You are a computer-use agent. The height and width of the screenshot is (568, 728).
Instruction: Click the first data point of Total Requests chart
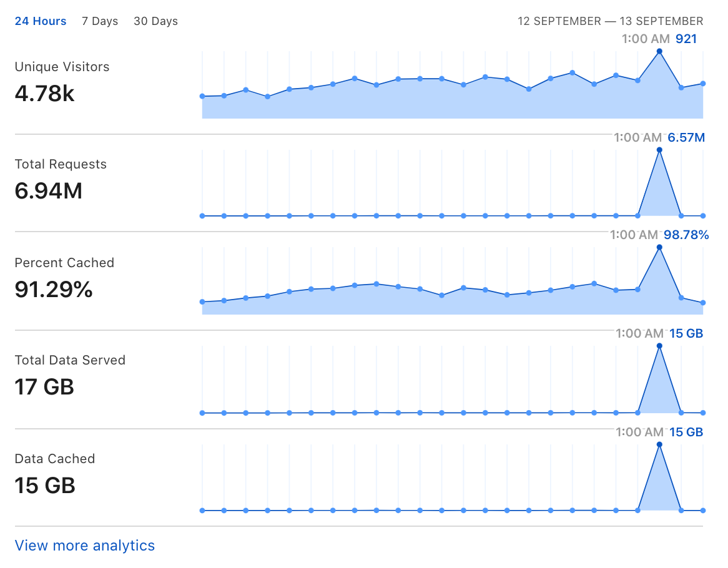[202, 216]
